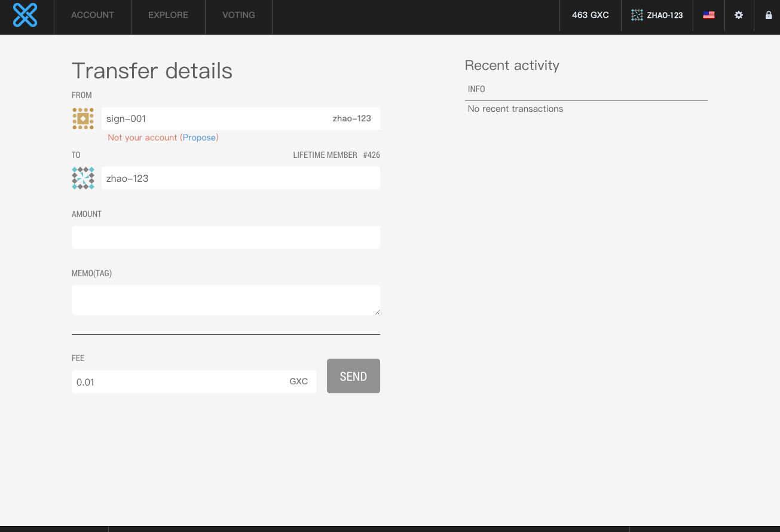This screenshot has width=780, height=532.
Task: Click the zhao-123 recipient identicon
Action: tap(83, 178)
